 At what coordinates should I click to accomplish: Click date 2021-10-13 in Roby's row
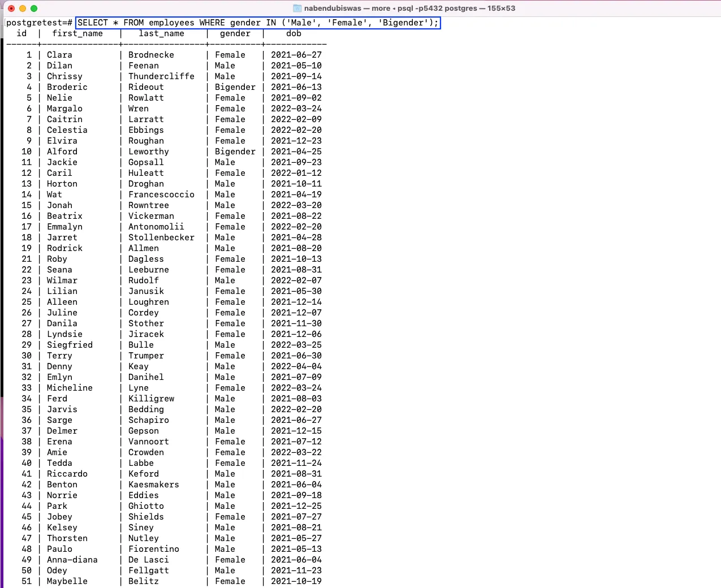pos(296,259)
